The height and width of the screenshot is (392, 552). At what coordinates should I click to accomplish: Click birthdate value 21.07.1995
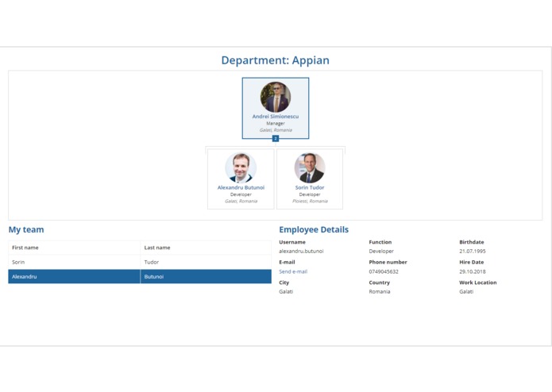(x=473, y=252)
